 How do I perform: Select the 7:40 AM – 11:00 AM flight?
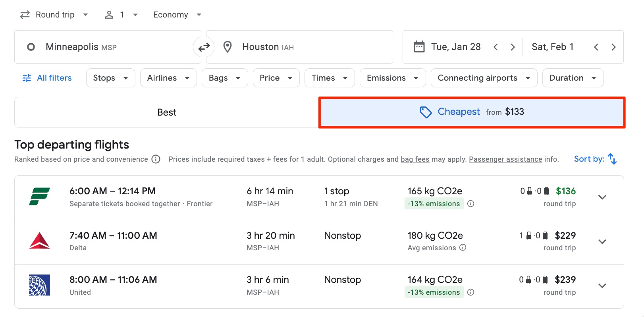(319, 242)
